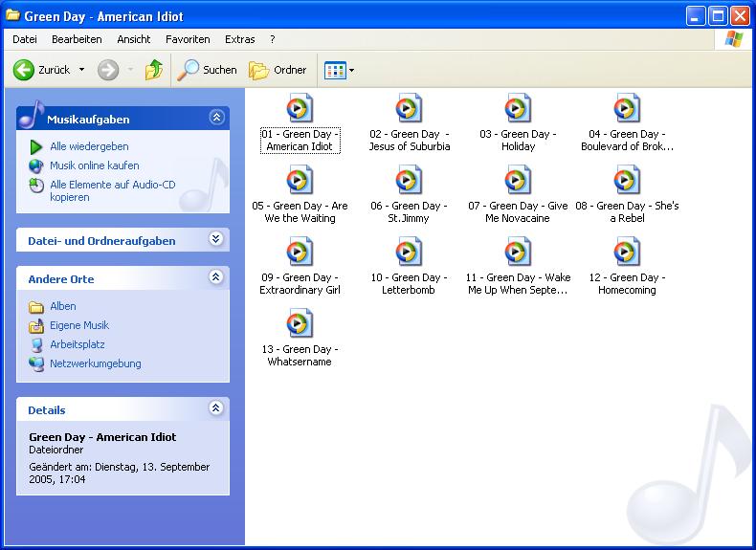Click the '01 - Green Day - American Idiot' filename
756x550 pixels.
coord(300,141)
